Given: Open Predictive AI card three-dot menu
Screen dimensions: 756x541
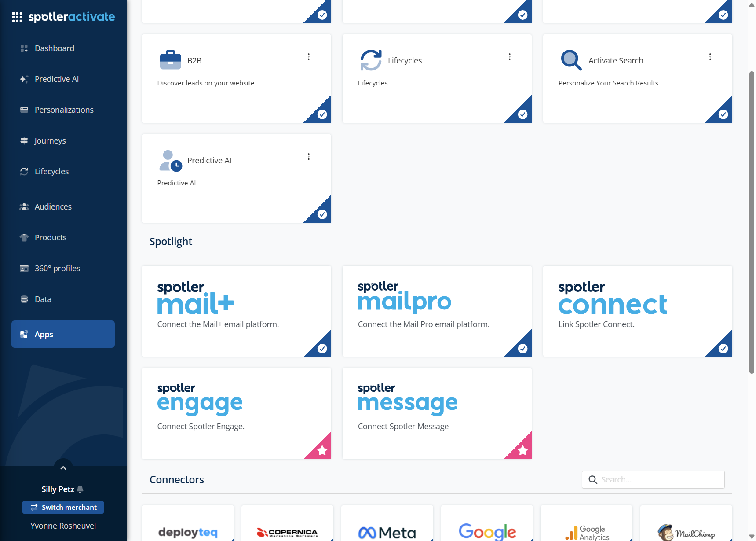Looking at the screenshot, I should pos(309,157).
